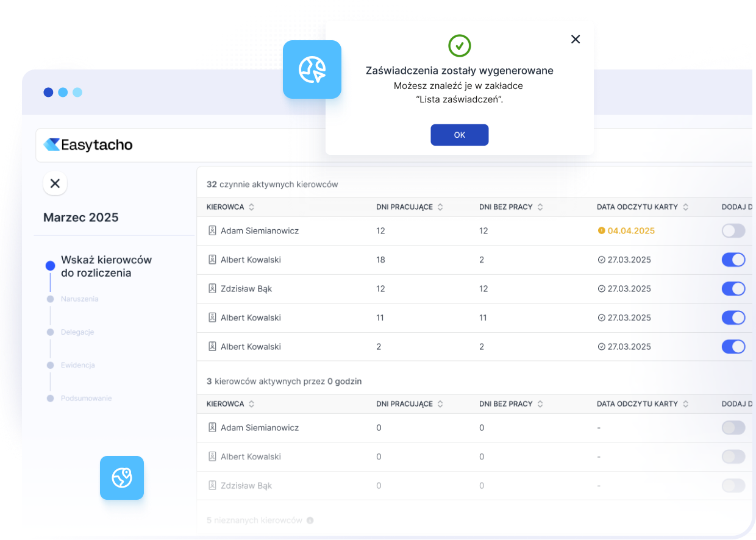
Task: Enable toggle for Adam Siemianowicz with 12 working days
Action: click(733, 231)
